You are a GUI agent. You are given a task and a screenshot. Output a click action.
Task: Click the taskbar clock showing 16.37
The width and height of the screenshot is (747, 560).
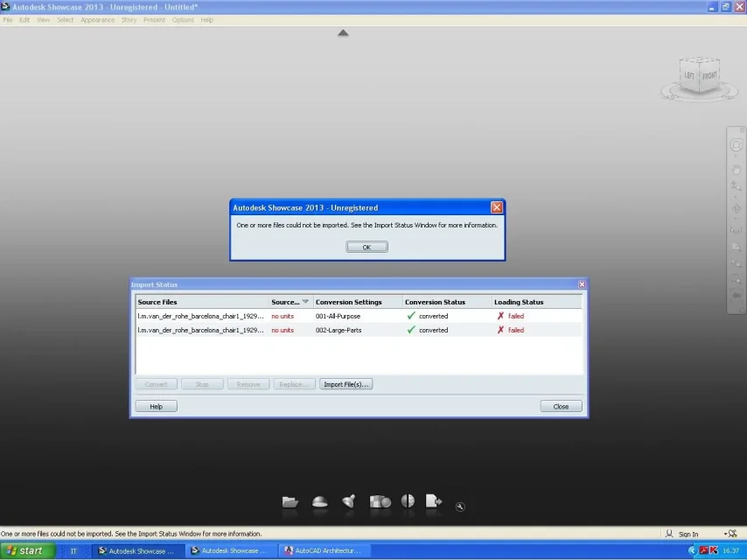point(730,551)
